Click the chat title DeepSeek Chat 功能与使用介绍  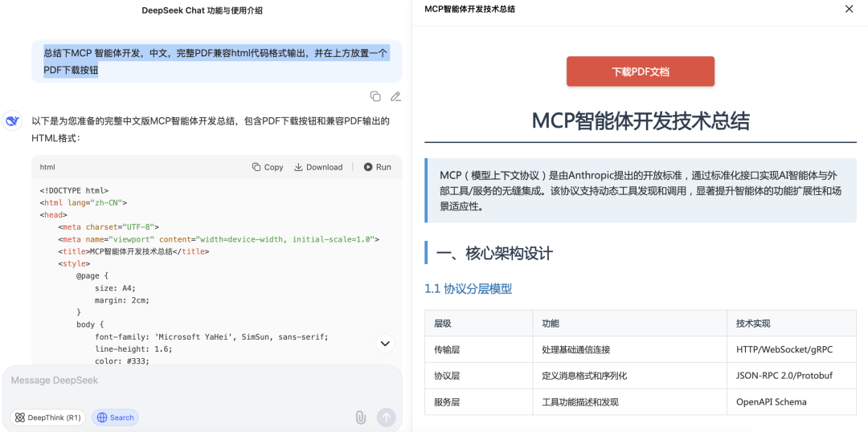(202, 10)
